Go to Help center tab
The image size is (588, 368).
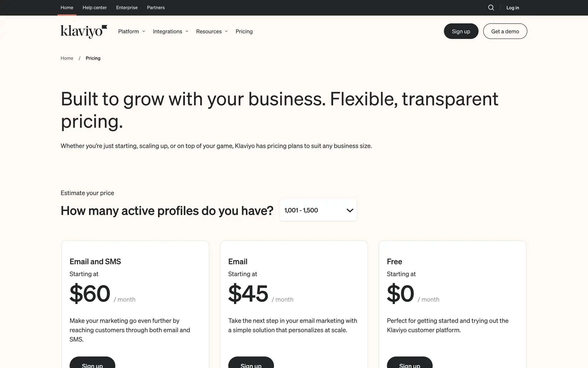[x=95, y=8]
